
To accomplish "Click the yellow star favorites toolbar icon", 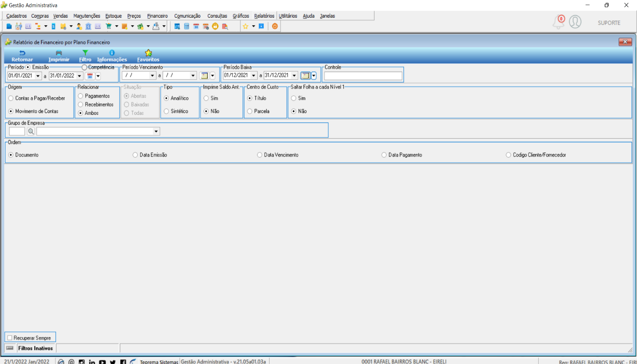I will (x=245, y=27).
